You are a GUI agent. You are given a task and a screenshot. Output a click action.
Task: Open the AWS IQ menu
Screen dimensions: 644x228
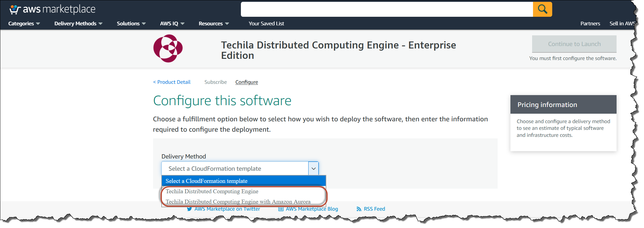click(172, 24)
